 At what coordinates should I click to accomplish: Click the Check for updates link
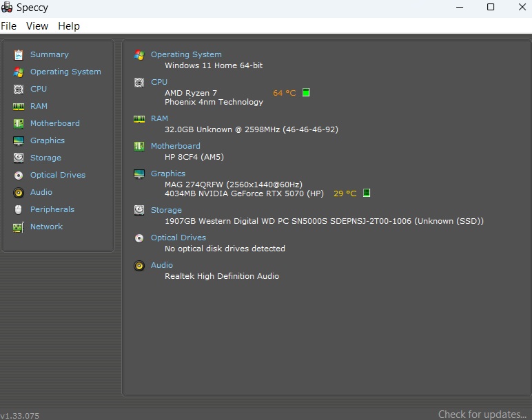pos(482,414)
